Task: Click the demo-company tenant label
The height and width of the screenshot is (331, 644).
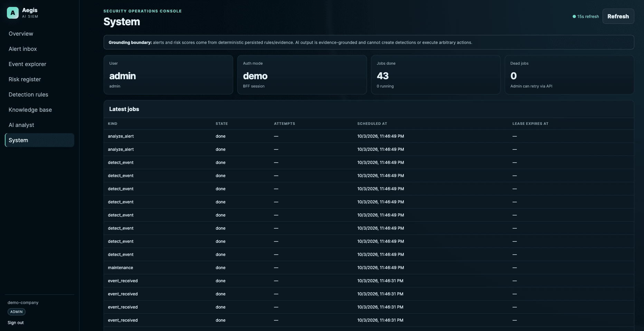Action: click(23, 303)
